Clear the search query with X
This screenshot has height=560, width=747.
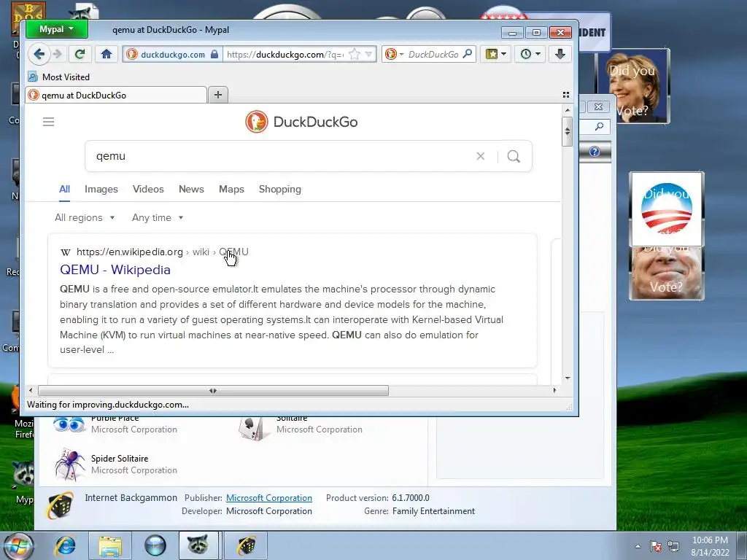481,156
